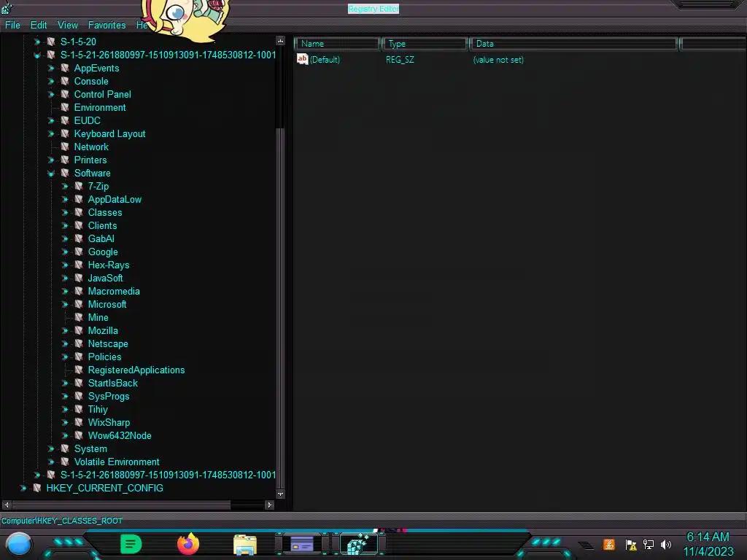747x560 pixels.
Task: Expand the 7-Zip key
Action: [65, 186]
